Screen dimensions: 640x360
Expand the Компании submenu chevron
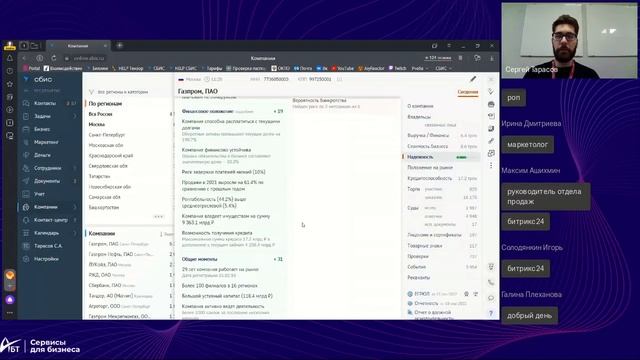75,207
